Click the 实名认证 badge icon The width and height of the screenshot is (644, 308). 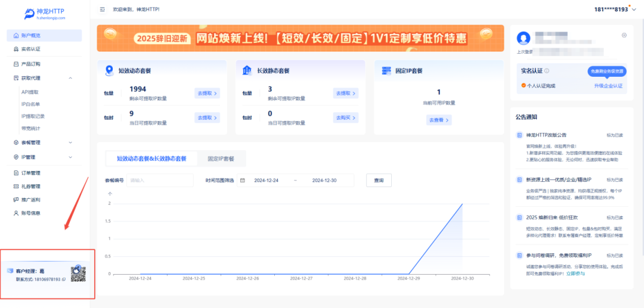[16, 49]
